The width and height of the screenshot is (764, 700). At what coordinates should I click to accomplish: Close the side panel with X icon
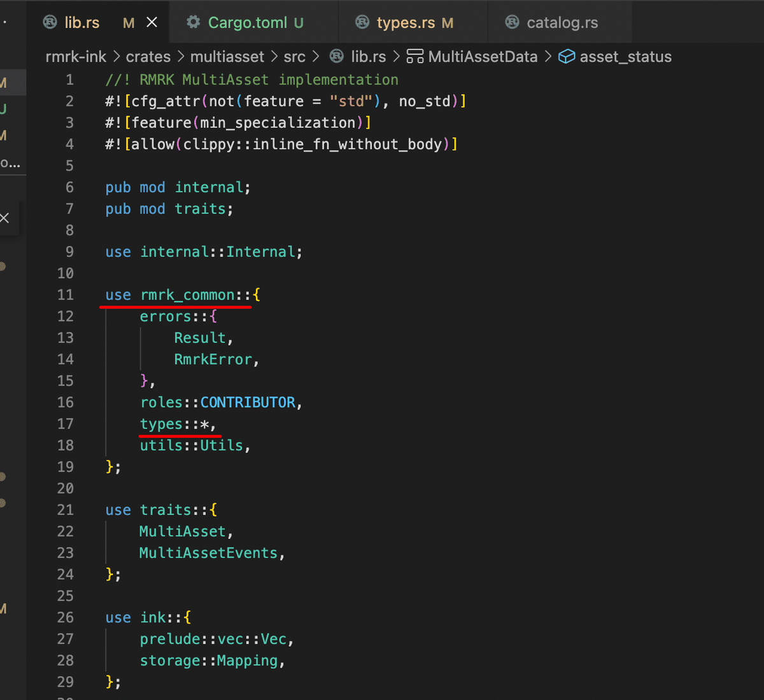[x=4, y=218]
